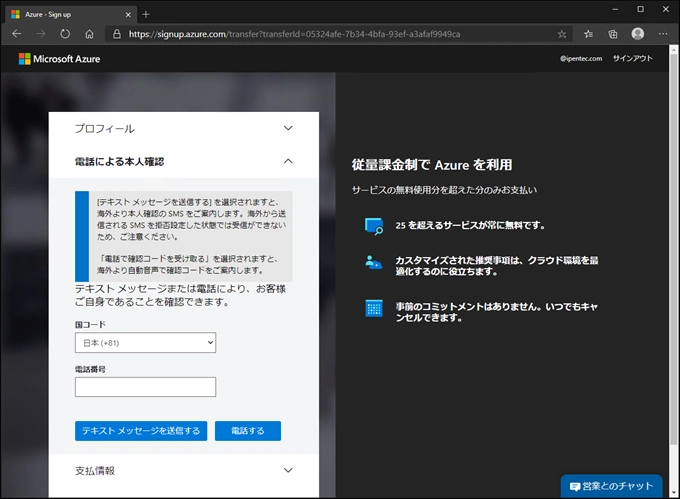Expand the プロフィール section
This screenshot has width=680, height=499.
pos(184,128)
